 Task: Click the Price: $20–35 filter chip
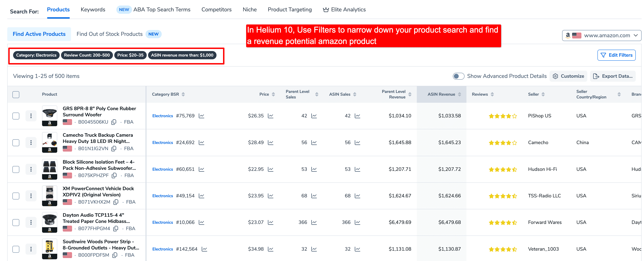point(130,55)
